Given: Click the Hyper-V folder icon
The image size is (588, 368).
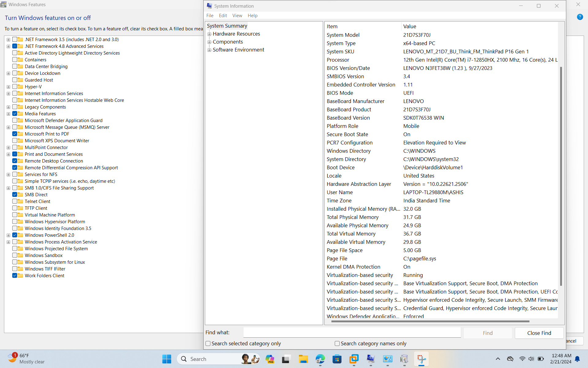Looking at the screenshot, I should (21, 87).
